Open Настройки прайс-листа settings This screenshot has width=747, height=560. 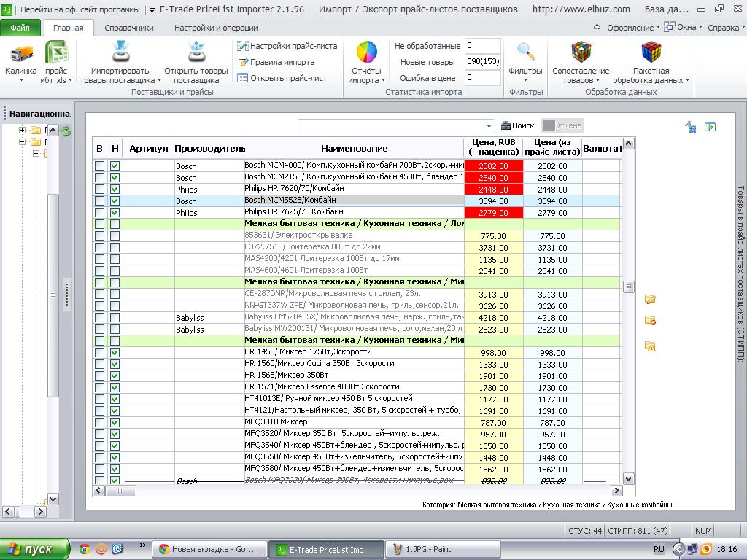click(287, 46)
